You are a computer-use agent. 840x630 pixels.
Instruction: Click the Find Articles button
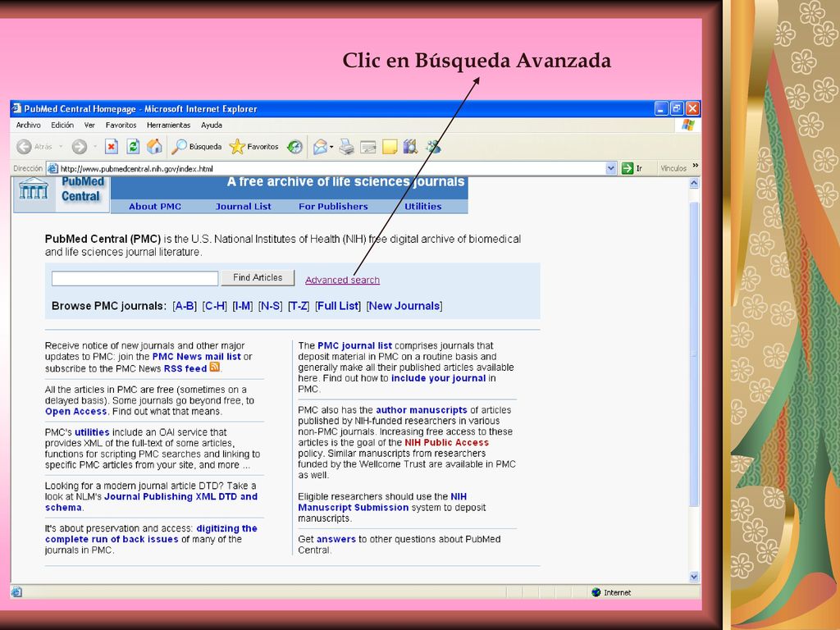(258, 277)
